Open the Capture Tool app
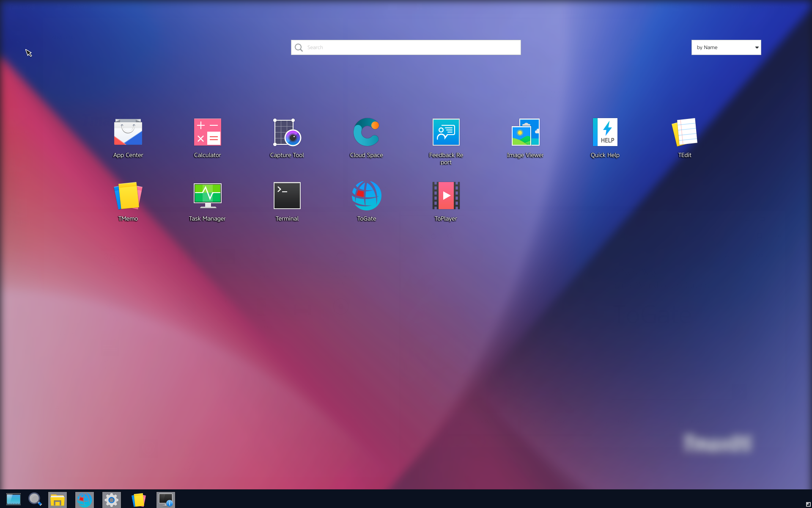812x508 pixels. (287, 132)
